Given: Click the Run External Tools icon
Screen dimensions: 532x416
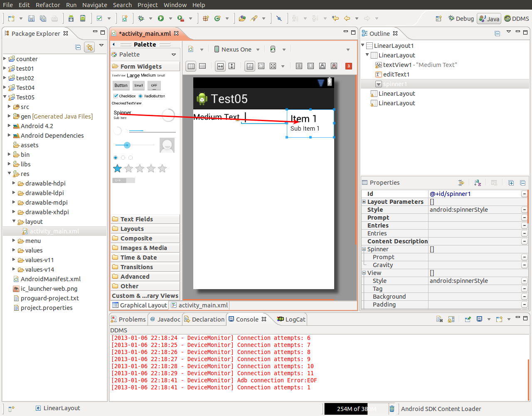Looking at the screenshot, I should (x=180, y=18).
